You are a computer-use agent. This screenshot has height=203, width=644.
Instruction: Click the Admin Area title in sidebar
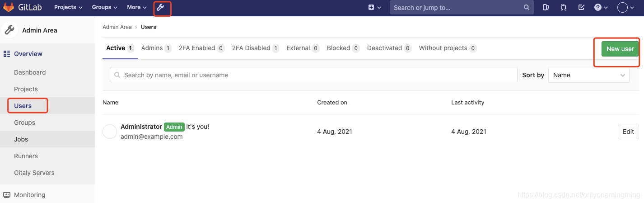40,30
